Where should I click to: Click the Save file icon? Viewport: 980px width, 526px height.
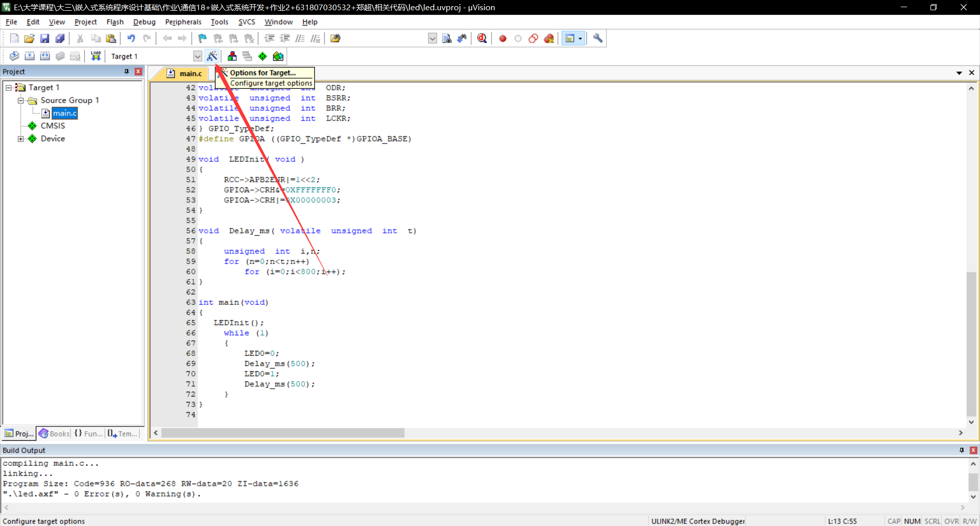pyautogui.click(x=45, y=38)
